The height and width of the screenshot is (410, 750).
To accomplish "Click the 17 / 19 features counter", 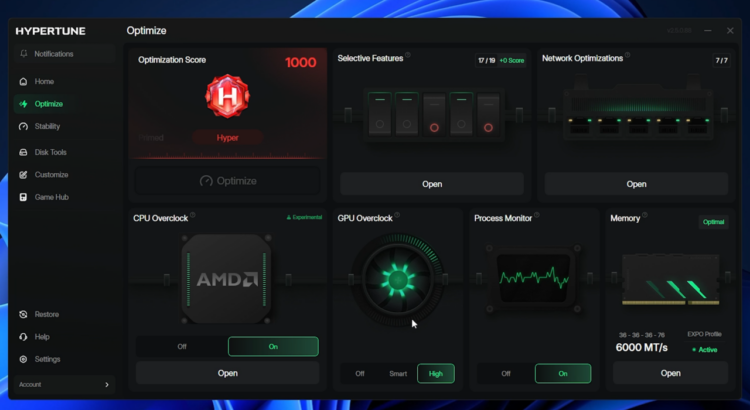I will click(486, 61).
